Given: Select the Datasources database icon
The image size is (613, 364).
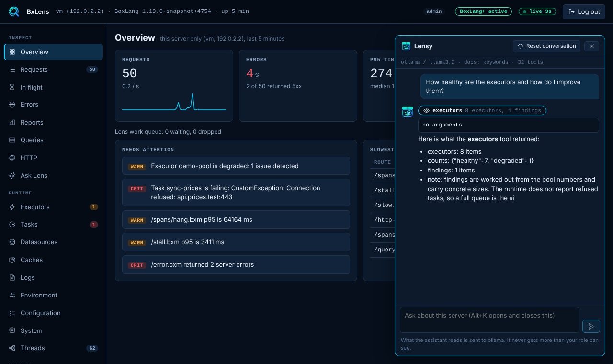Looking at the screenshot, I should pyautogui.click(x=12, y=242).
